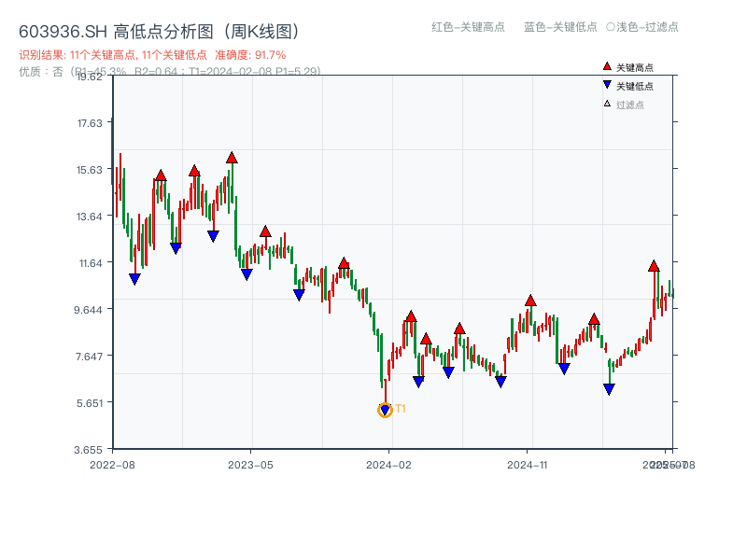Click the red 识别结果 summary line

click(x=152, y=55)
